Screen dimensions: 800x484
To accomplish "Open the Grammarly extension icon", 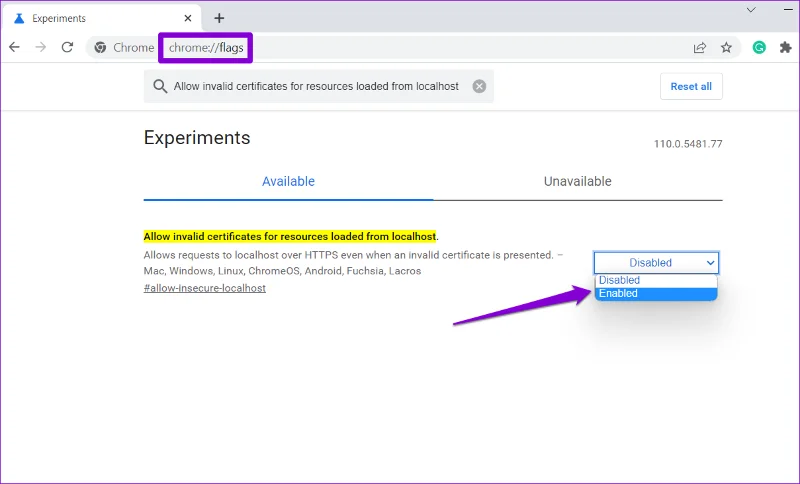I will tap(759, 47).
